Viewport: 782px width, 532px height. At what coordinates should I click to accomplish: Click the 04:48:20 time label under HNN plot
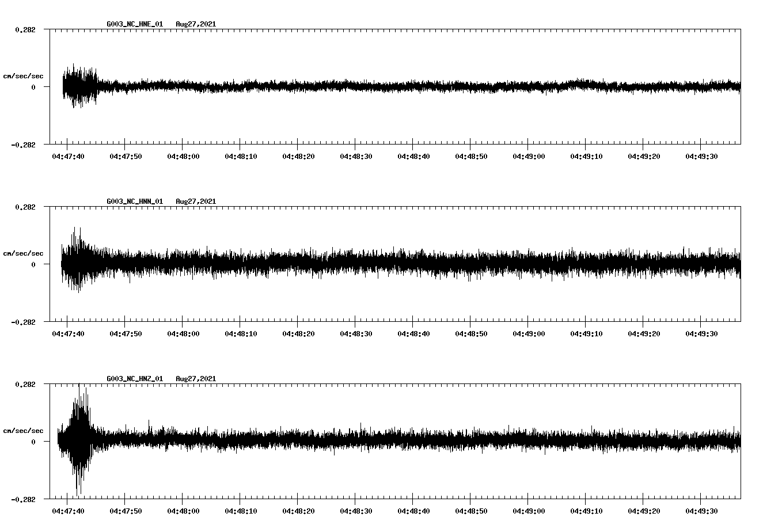coord(298,333)
